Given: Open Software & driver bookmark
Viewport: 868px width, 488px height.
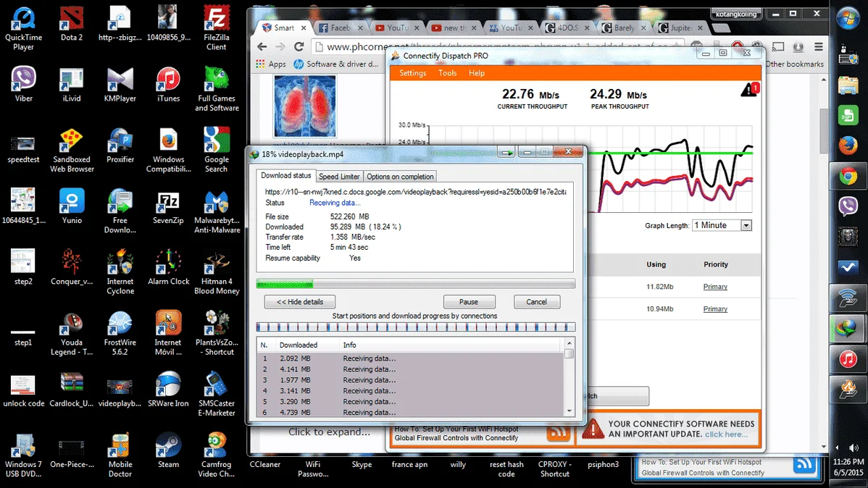Looking at the screenshot, I should [336, 64].
